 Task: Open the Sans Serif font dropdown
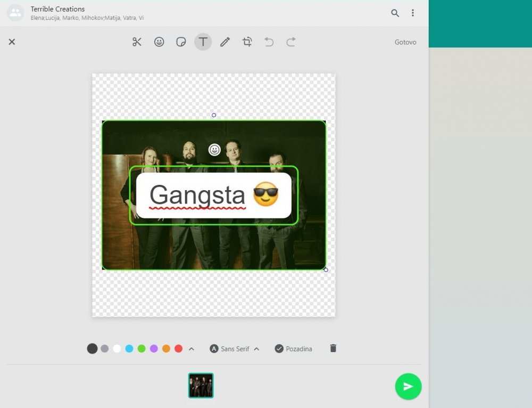pos(235,349)
